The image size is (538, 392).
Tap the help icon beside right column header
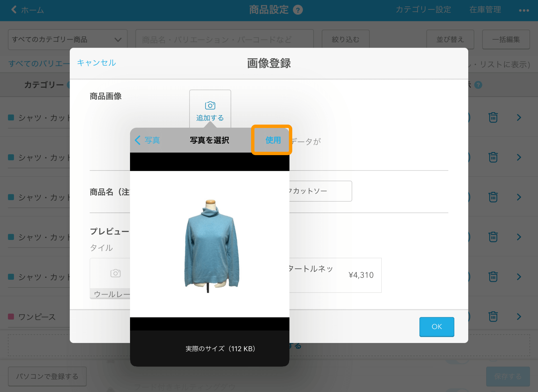point(478,85)
